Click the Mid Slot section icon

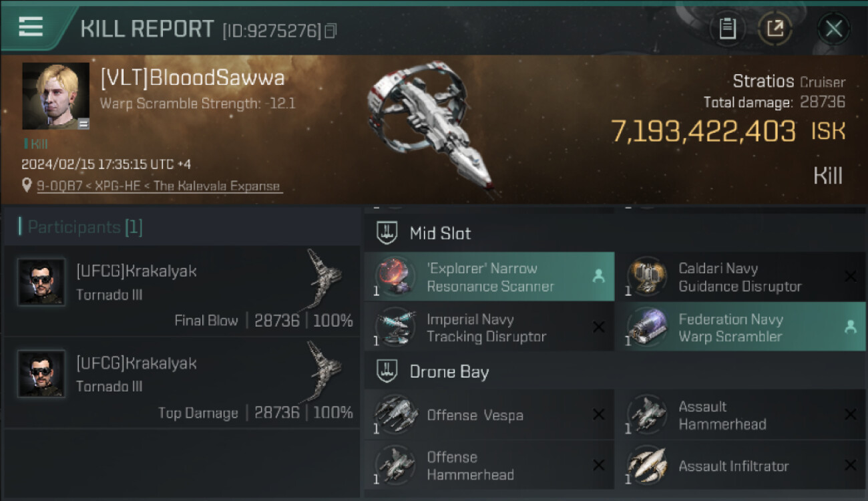(387, 233)
